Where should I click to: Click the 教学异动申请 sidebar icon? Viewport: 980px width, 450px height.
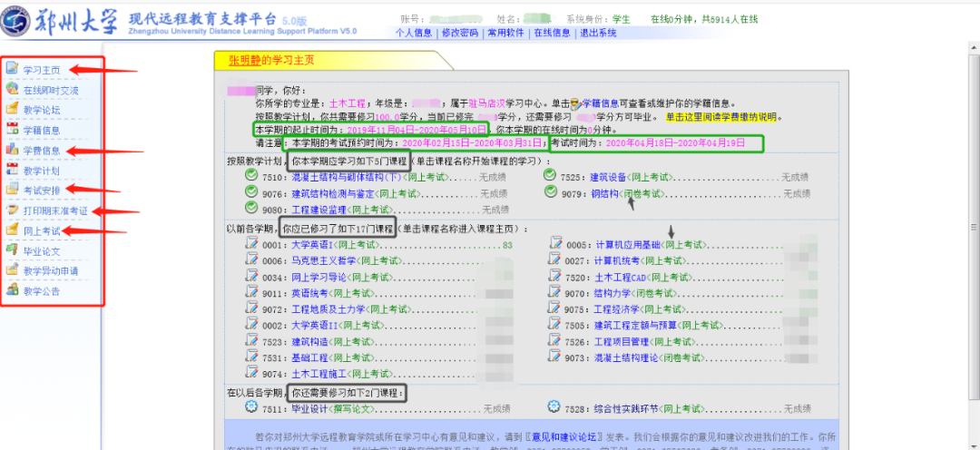tap(12, 270)
